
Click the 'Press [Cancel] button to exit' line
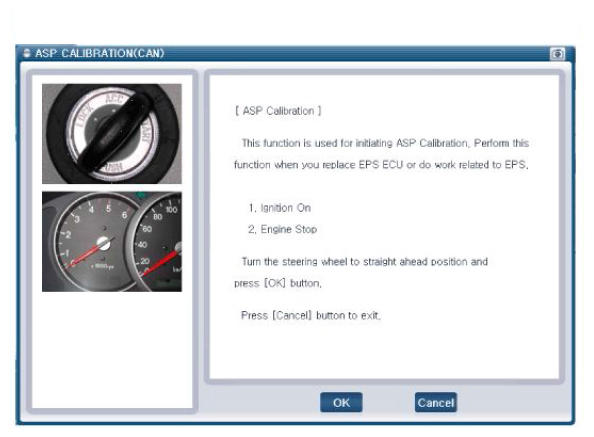311,315
